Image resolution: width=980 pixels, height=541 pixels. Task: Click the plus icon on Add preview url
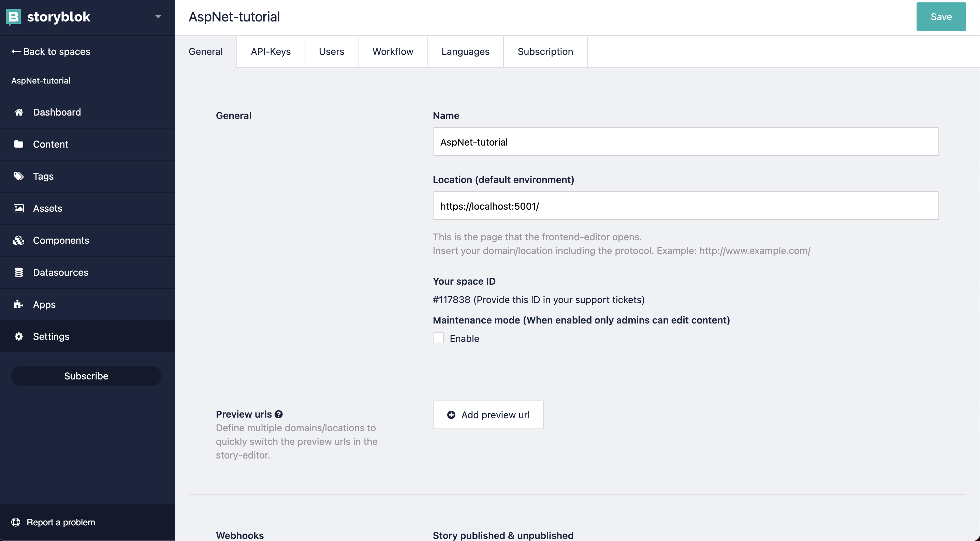coord(451,415)
